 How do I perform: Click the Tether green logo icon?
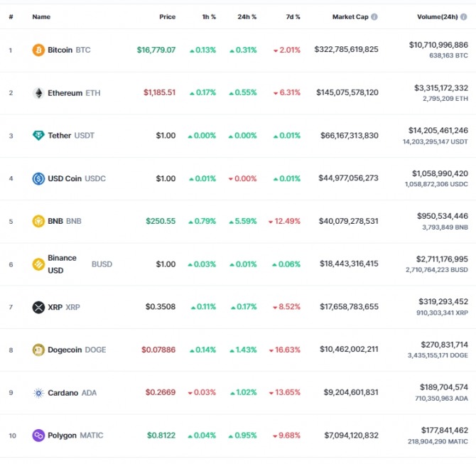(38, 136)
